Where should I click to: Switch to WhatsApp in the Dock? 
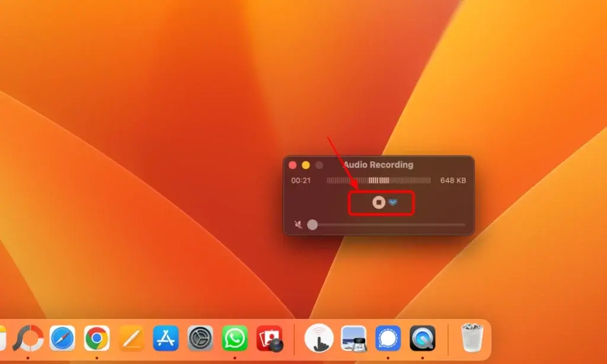[235, 339]
